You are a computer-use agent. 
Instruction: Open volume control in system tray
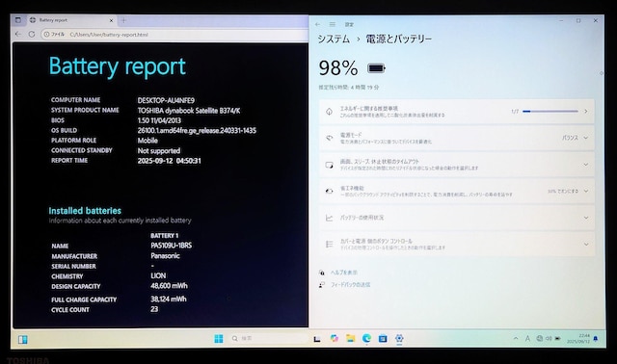(x=549, y=338)
